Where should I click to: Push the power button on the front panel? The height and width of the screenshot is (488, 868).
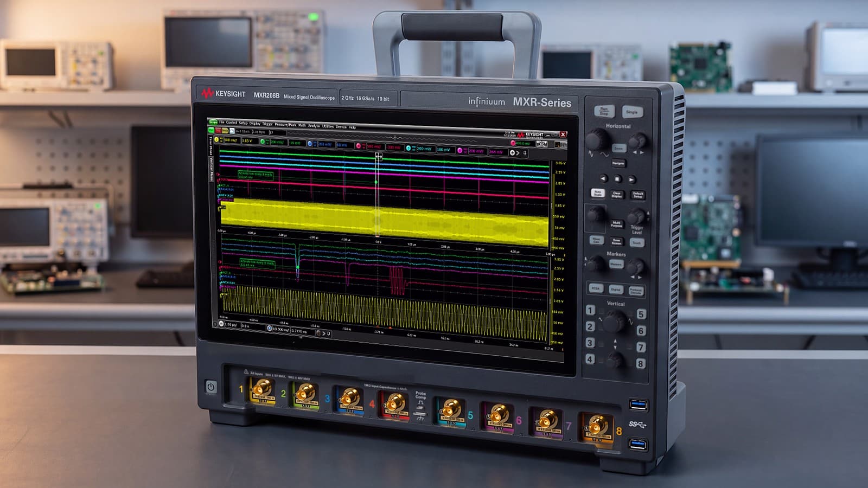(211, 387)
